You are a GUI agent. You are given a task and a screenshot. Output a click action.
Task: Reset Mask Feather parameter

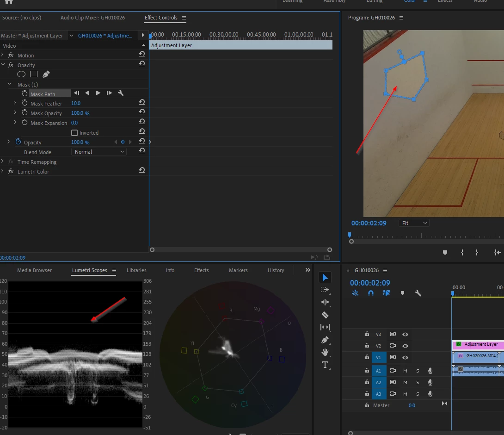[x=142, y=102]
